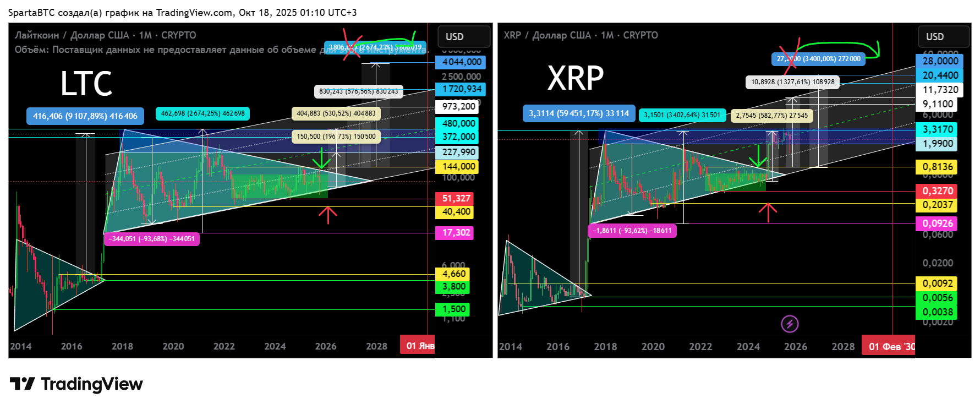
Task: Click the yellow 0,2037 price label
Action: click(x=937, y=205)
